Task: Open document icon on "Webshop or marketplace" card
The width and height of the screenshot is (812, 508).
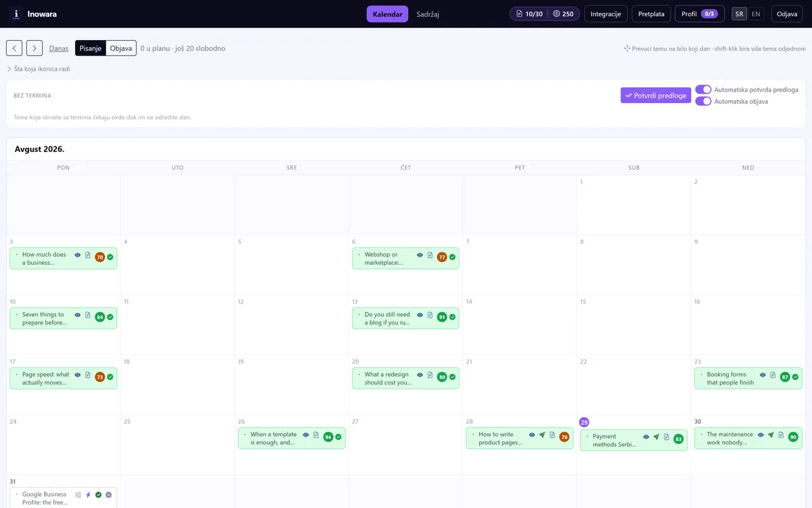Action: [x=430, y=255]
